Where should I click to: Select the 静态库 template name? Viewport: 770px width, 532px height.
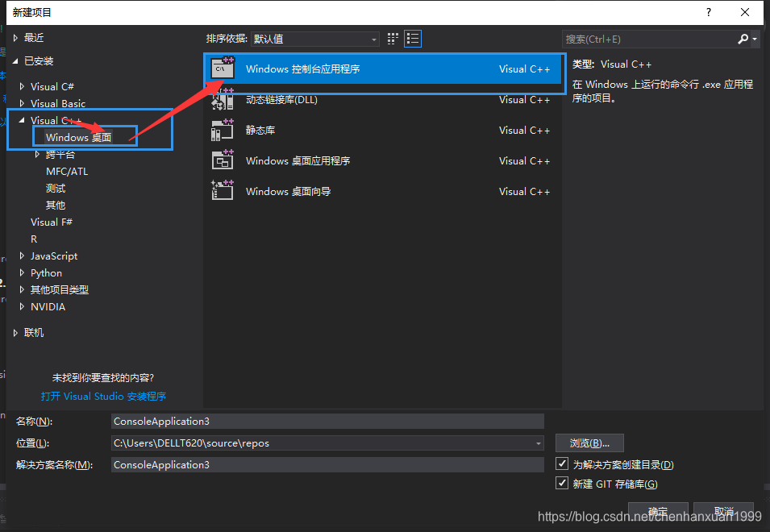coord(260,130)
